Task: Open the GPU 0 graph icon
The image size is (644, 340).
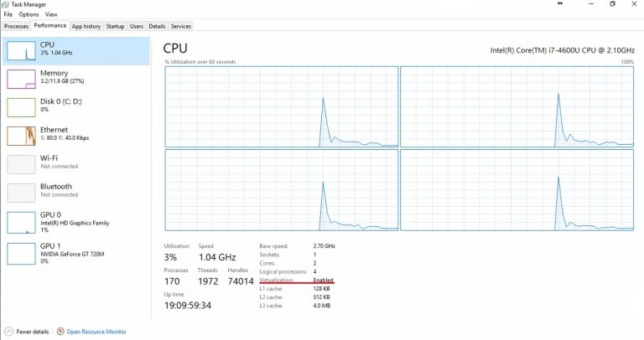Action: [x=21, y=221]
